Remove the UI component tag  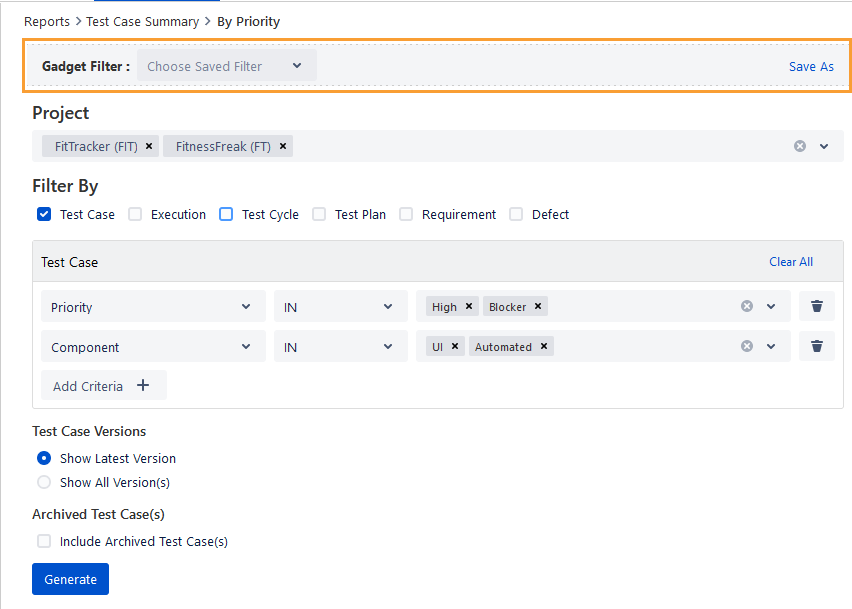pos(455,347)
